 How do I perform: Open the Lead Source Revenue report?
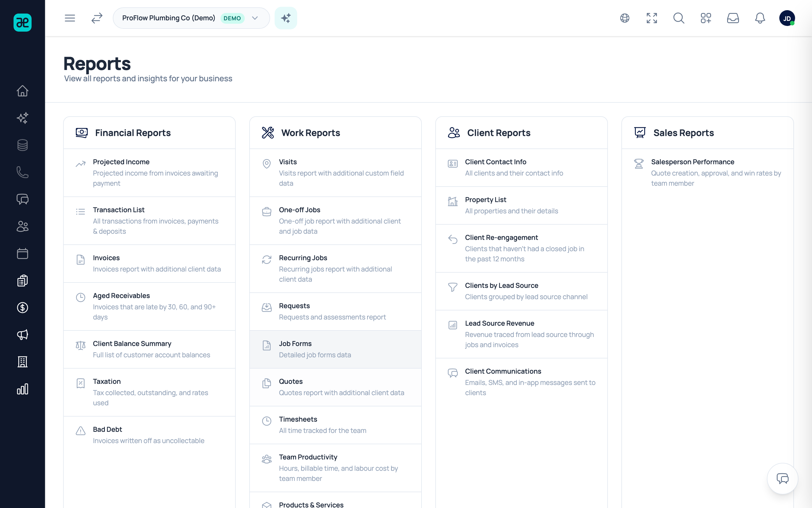(x=521, y=334)
